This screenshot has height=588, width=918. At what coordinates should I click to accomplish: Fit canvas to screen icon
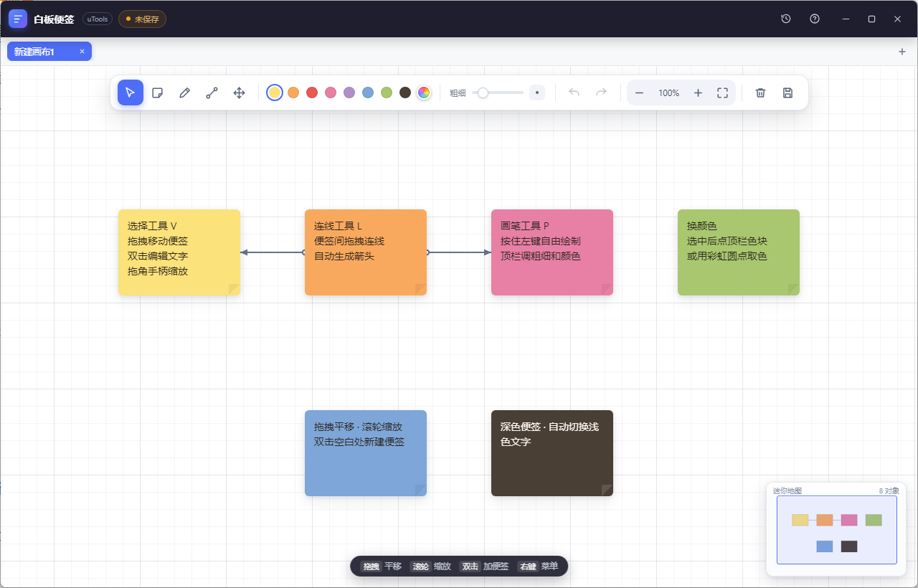(722, 93)
